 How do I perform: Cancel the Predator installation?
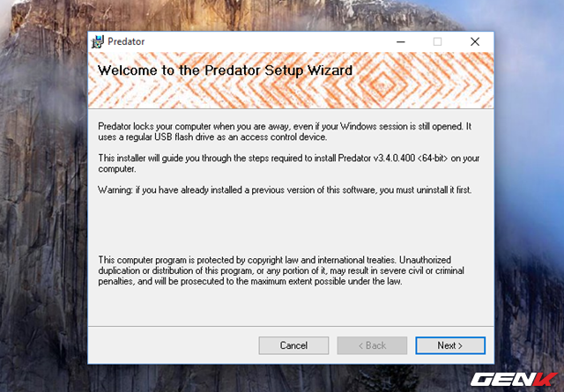(x=293, y=345)
